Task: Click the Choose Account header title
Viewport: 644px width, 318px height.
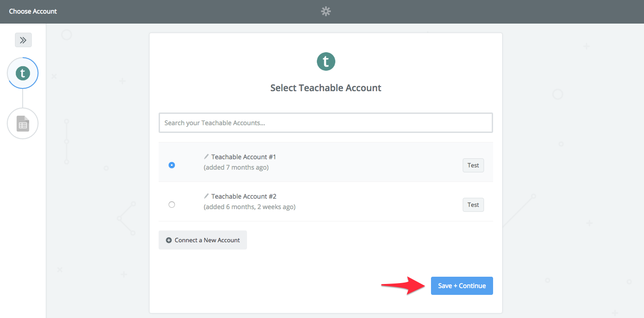Action: pos(33,11)
